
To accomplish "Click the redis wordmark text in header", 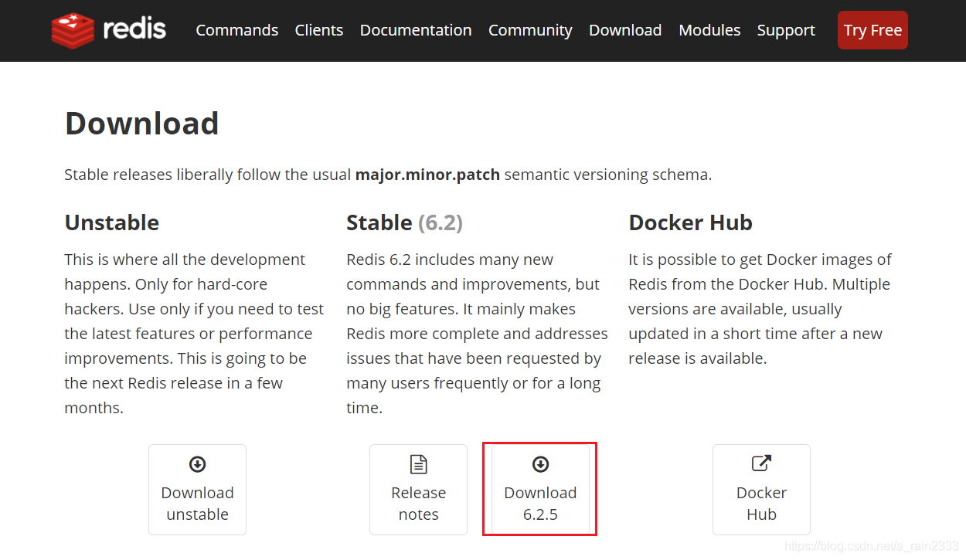I will pyautogui.click(x=134, y=29).
